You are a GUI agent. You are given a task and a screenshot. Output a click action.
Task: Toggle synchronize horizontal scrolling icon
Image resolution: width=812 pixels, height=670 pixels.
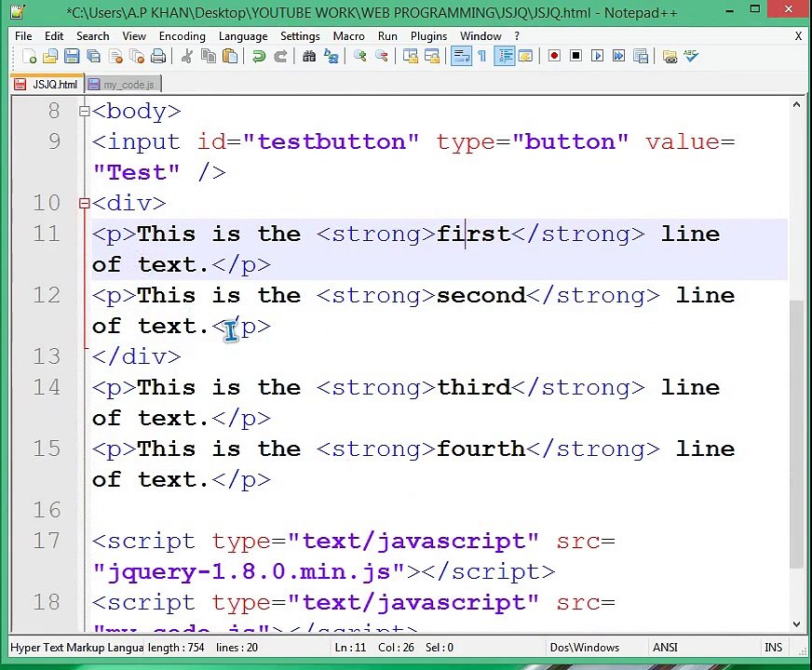(432, 56)
